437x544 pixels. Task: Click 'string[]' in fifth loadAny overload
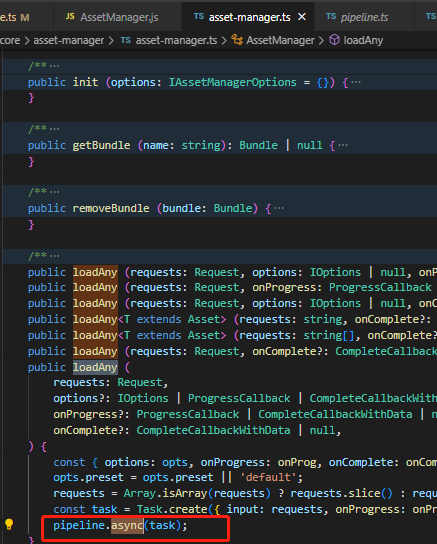click(x=329, y=335)
